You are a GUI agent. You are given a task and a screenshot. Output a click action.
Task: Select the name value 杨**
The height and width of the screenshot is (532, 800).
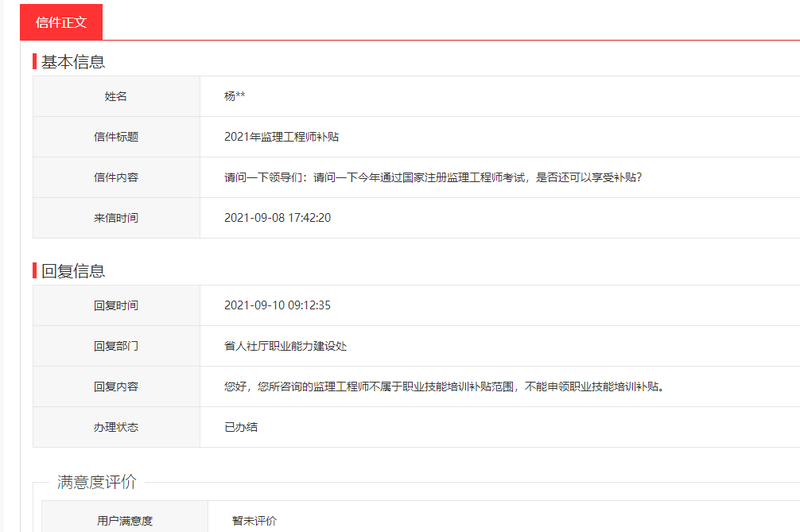tap(235, 96)
